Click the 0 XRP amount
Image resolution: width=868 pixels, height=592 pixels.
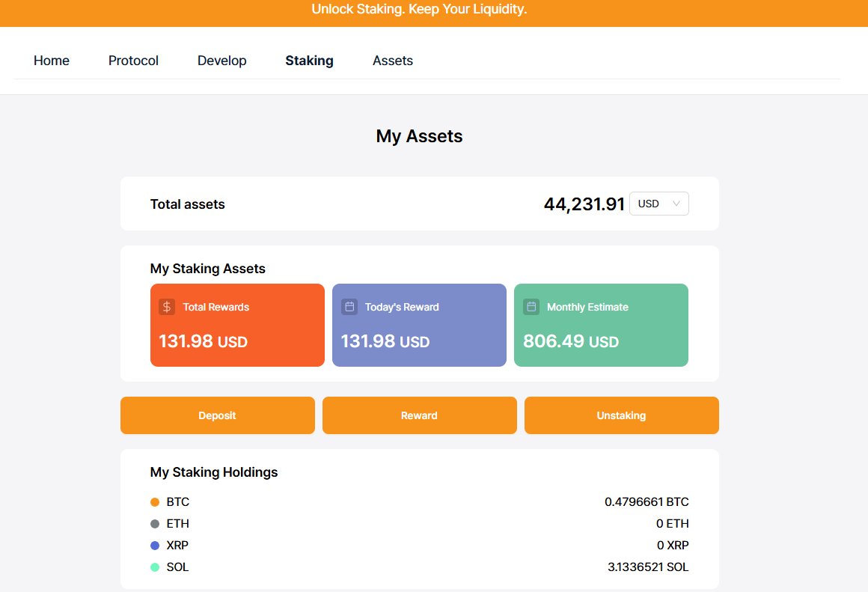pos(673,546)
